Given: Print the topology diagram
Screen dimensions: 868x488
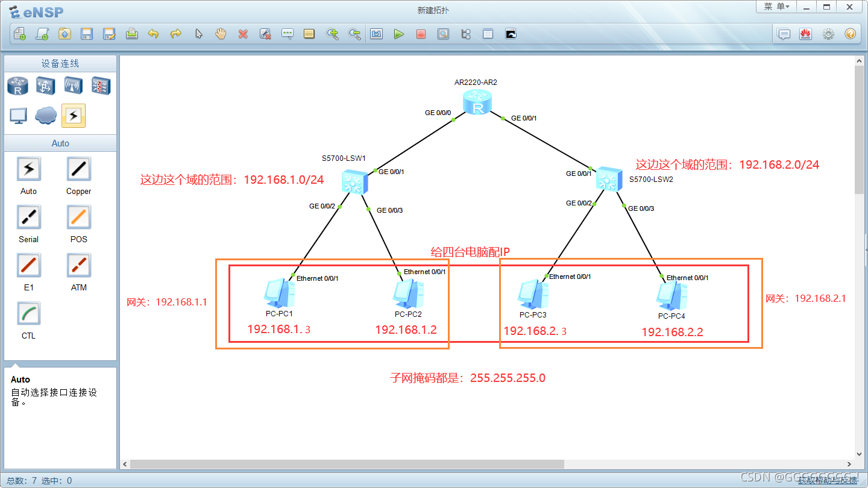Looking at the screenshot, I should (131, 34).
